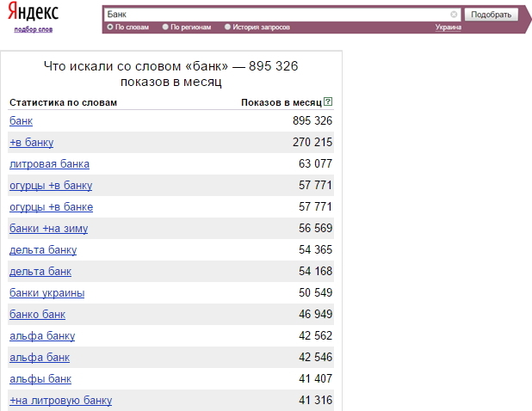The image size is (532, 411).
Task: Click the 42 562 impressions value
Action: click(x=316, y=336)
